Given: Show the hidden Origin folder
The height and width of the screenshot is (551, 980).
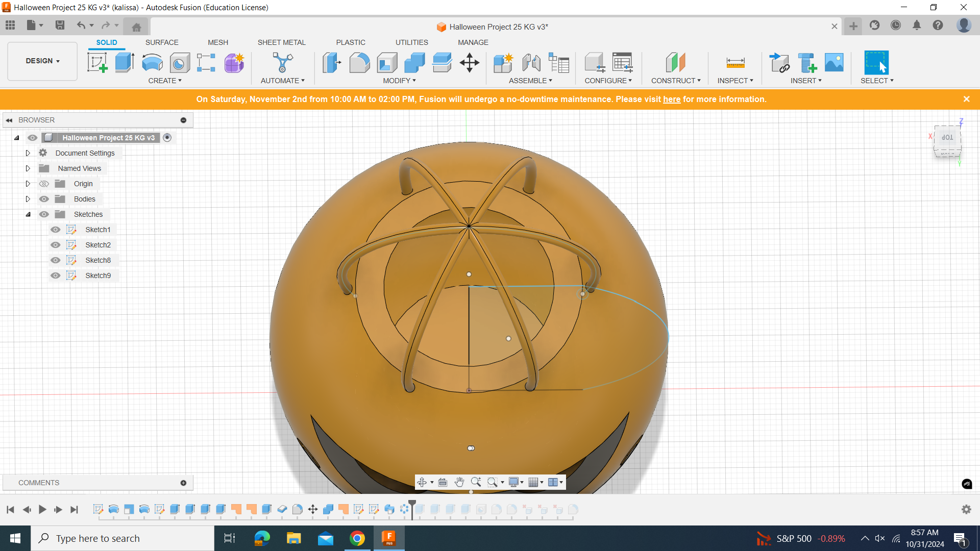Looking at the screenshot, I should point(44,184).
